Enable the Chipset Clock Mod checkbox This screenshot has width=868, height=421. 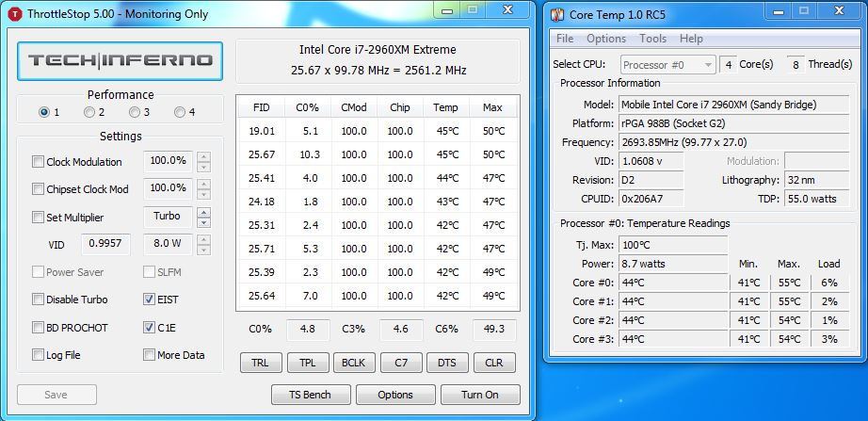[38, 189]
